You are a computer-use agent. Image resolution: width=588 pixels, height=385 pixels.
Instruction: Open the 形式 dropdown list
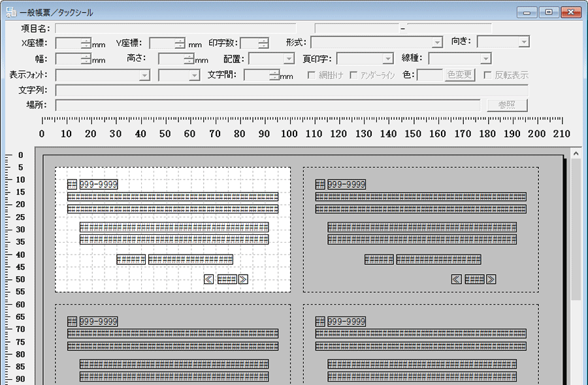pyautogui.click(x=437, y=42)
